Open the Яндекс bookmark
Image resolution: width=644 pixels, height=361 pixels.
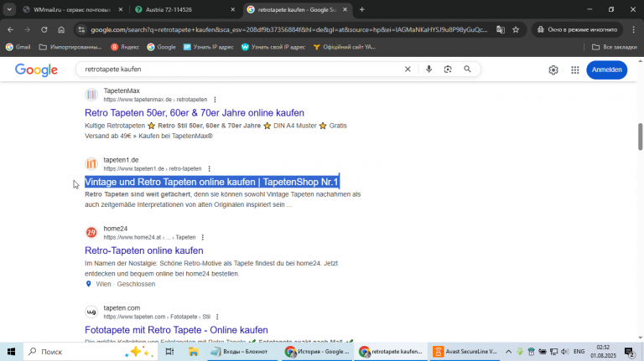[125, 47]
